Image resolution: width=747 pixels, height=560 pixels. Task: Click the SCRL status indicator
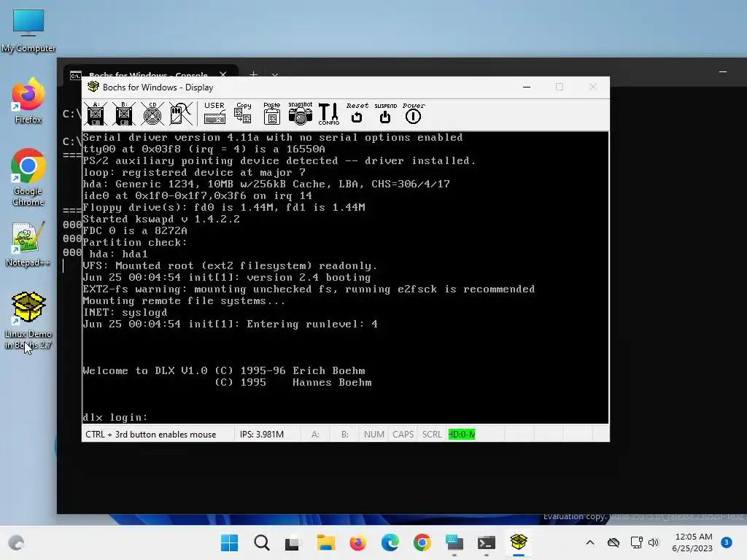(x=432, y=435)
